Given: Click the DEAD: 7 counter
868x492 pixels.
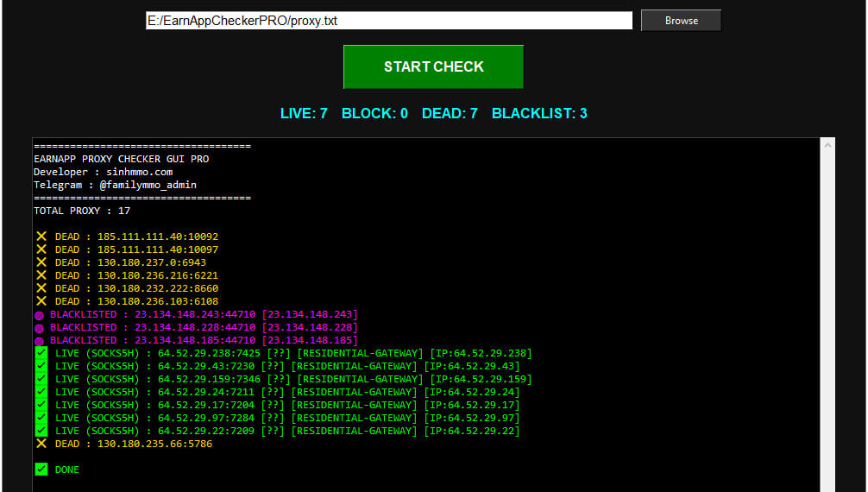Looking at the screenshot, I should [450, 114].
